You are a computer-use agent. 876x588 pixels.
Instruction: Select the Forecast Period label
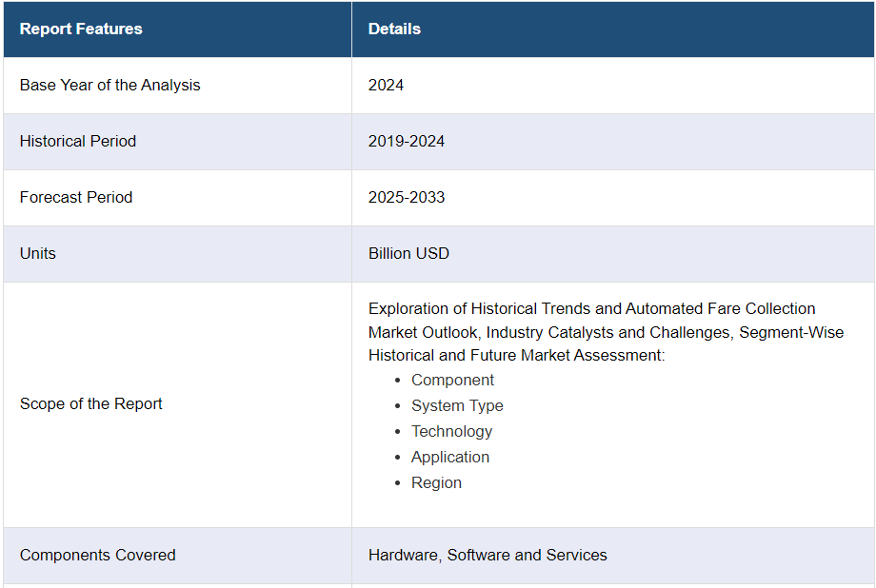[x=76, y=197]
